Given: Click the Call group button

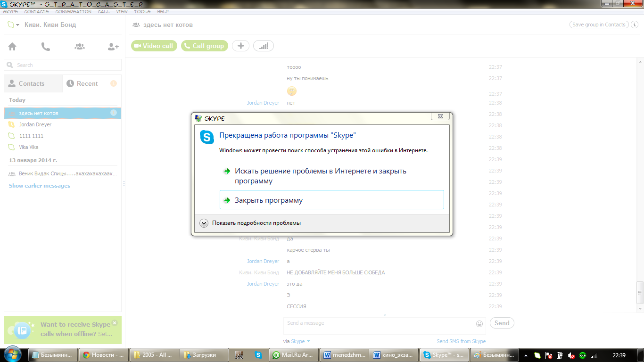Looking at the screenshot, I should (x=204, y=46).
